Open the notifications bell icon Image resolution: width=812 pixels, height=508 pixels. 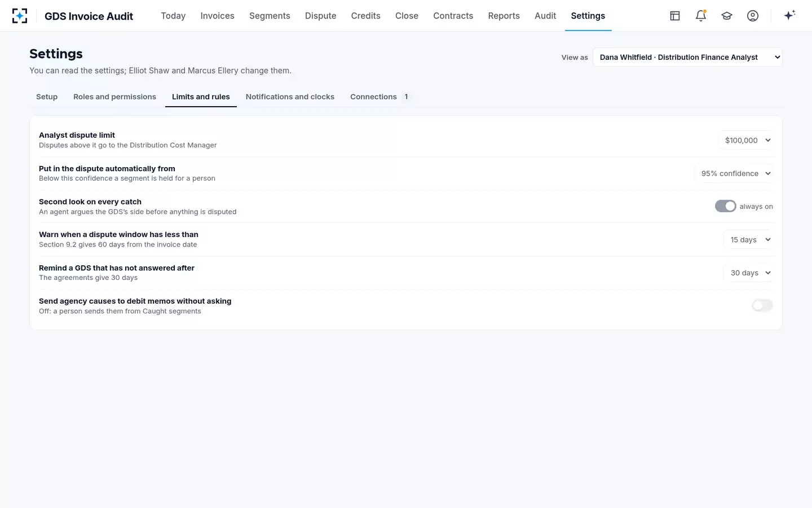pyautogui.click(x=701, y=16)
